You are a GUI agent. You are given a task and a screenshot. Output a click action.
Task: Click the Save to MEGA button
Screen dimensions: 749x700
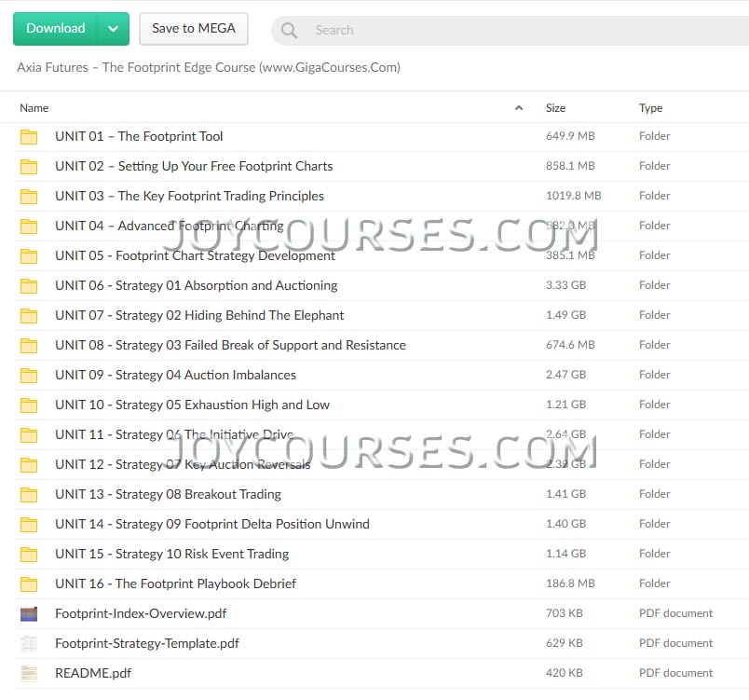click(x=194, y=29)
